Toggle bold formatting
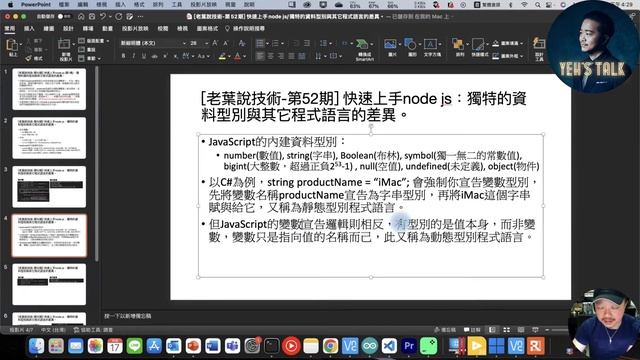This screenshot has height=360, width=640. (x=123, y=56)
